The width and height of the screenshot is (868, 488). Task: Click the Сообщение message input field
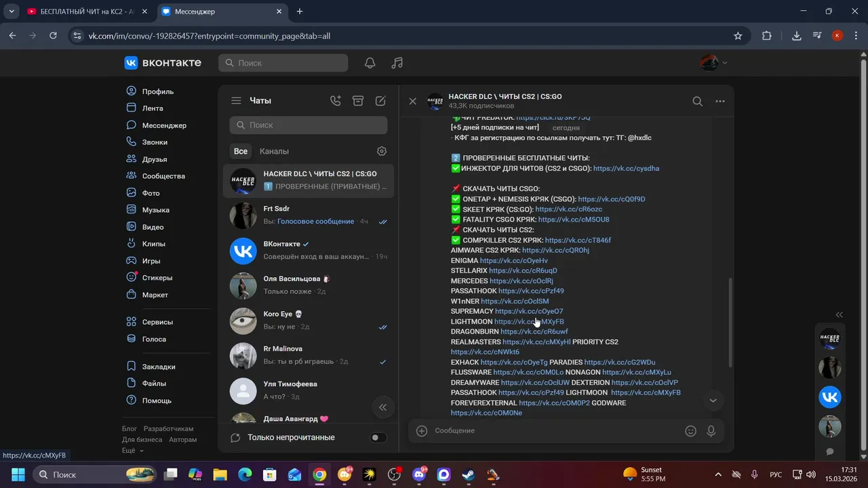(556, 431)
